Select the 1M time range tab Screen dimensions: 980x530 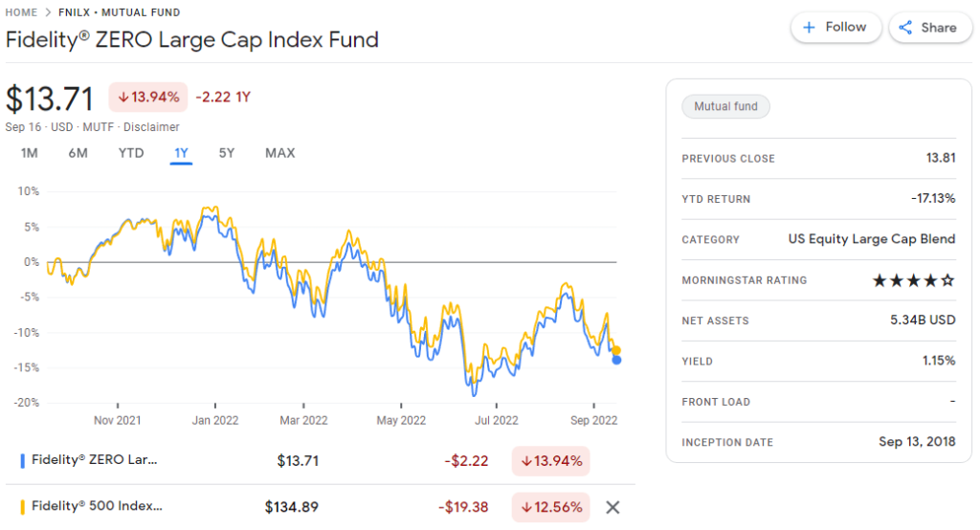(x=30, y=153)
